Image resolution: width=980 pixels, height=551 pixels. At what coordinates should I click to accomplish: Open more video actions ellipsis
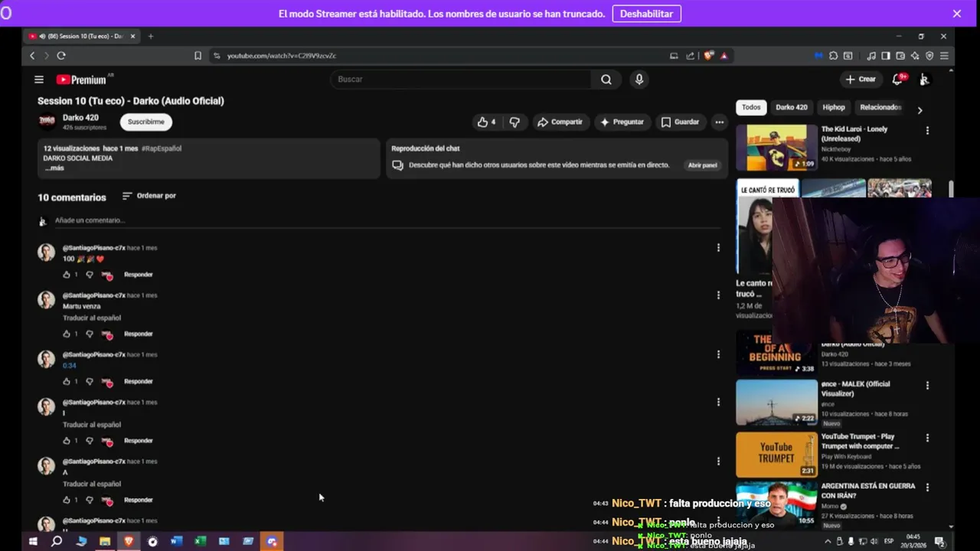(719, 122)
